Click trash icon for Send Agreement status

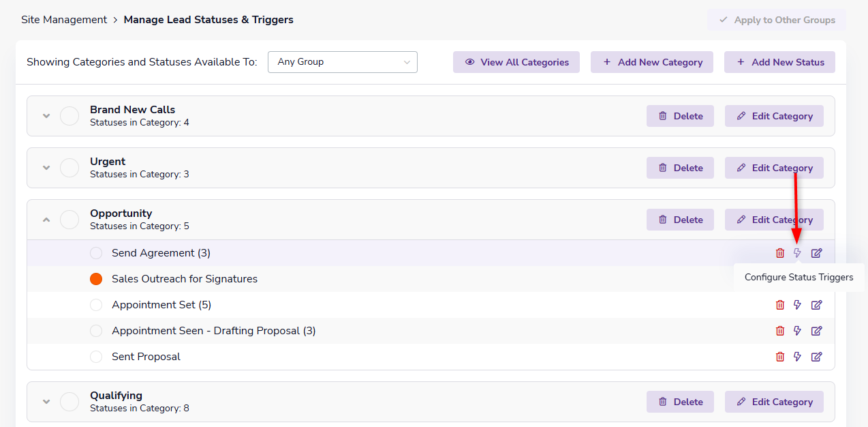coord(780,253)
